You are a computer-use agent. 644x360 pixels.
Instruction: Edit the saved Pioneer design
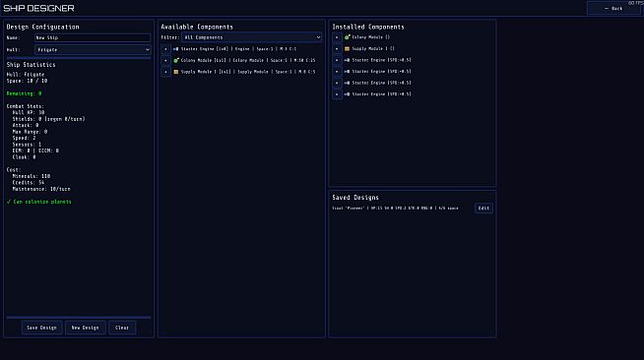tap(483, 208)
